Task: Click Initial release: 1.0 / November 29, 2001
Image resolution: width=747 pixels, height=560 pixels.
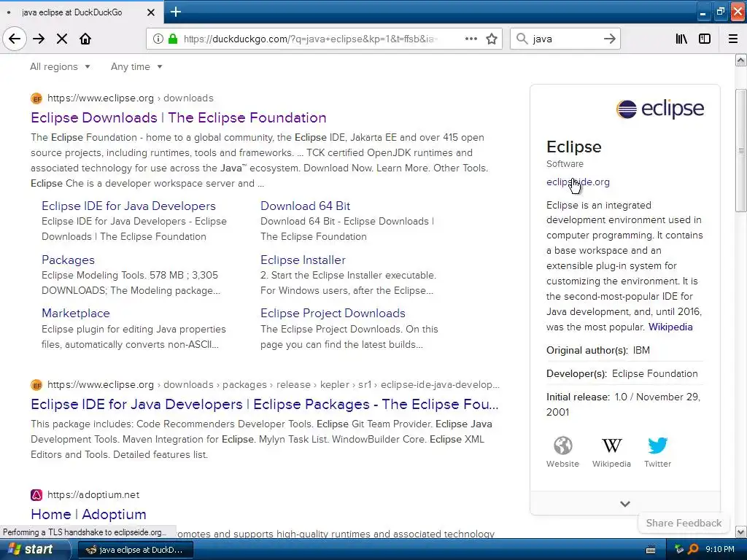Action: 623,404
